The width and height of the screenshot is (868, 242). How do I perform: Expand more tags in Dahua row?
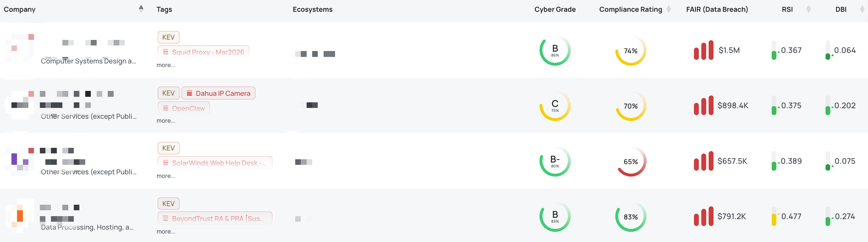tap(166, 120)
